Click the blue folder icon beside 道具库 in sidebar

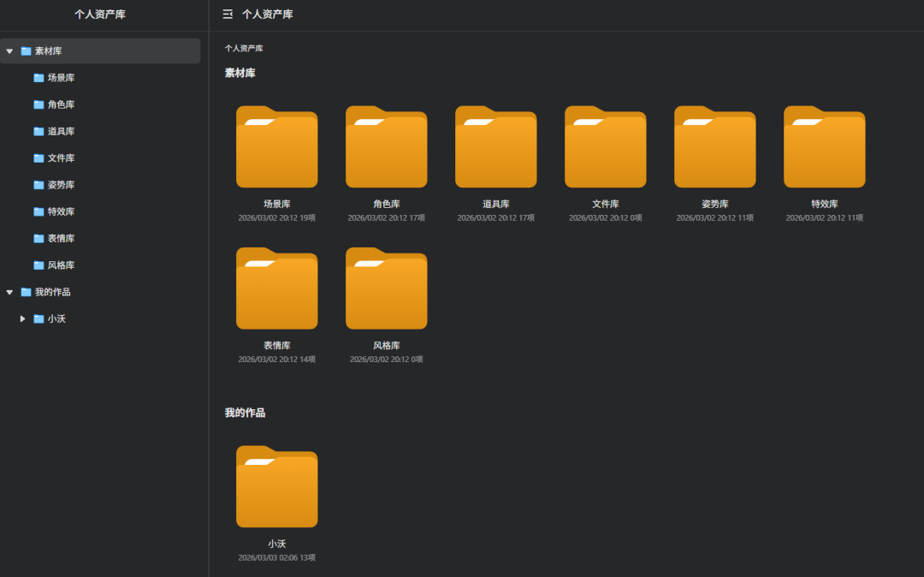pyautogui.click(x=38, y=132)
